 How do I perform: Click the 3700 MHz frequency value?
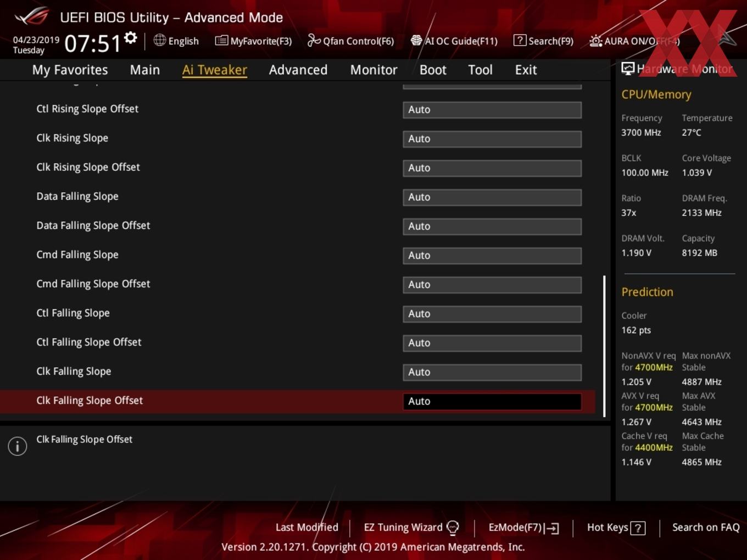click(x=641, y=132)
